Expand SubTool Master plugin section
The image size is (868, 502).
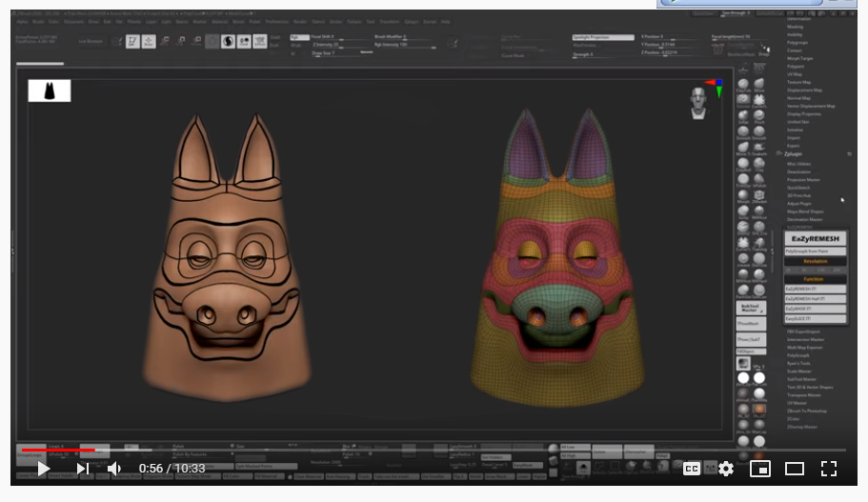801,379
